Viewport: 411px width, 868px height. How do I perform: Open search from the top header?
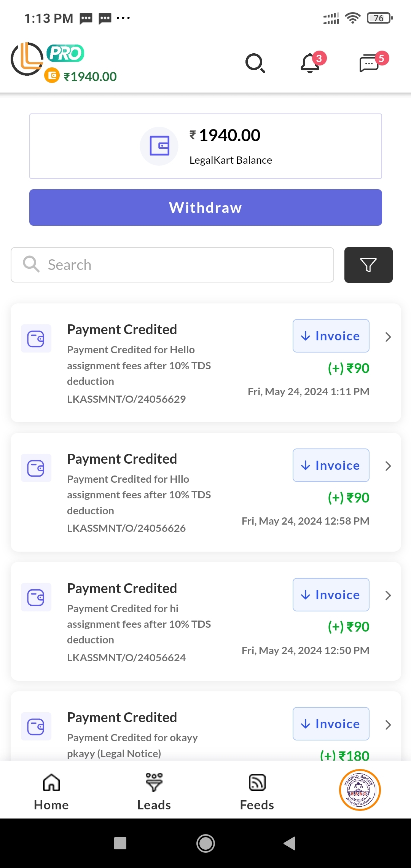(x=255, y=63)
